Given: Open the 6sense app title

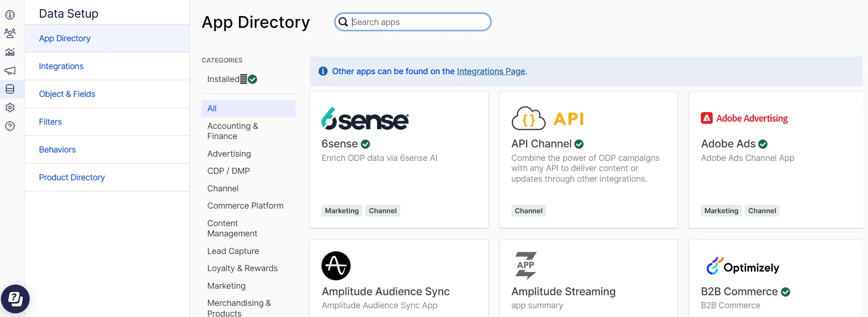Looking at the screenshot, I should 340,144.
